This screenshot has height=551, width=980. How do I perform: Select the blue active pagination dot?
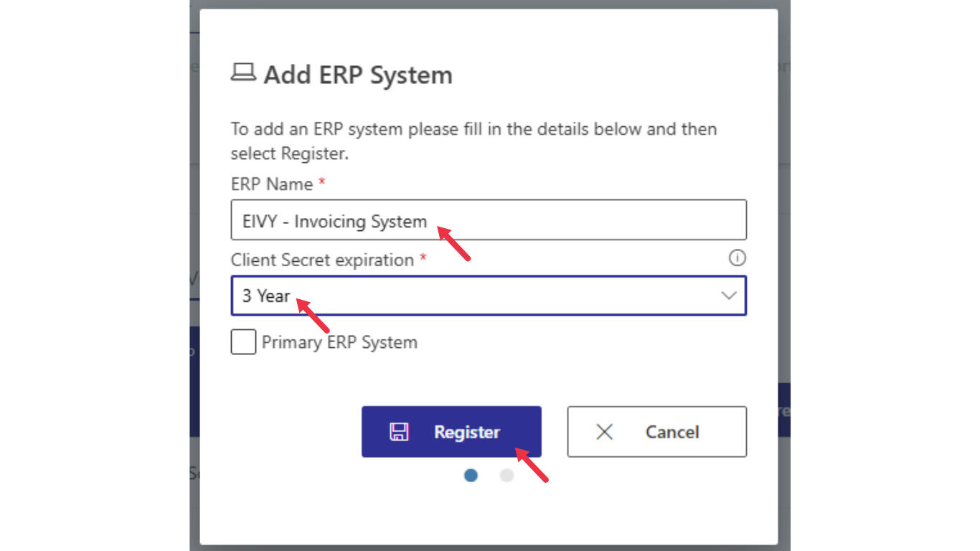[x=471, y=475]
